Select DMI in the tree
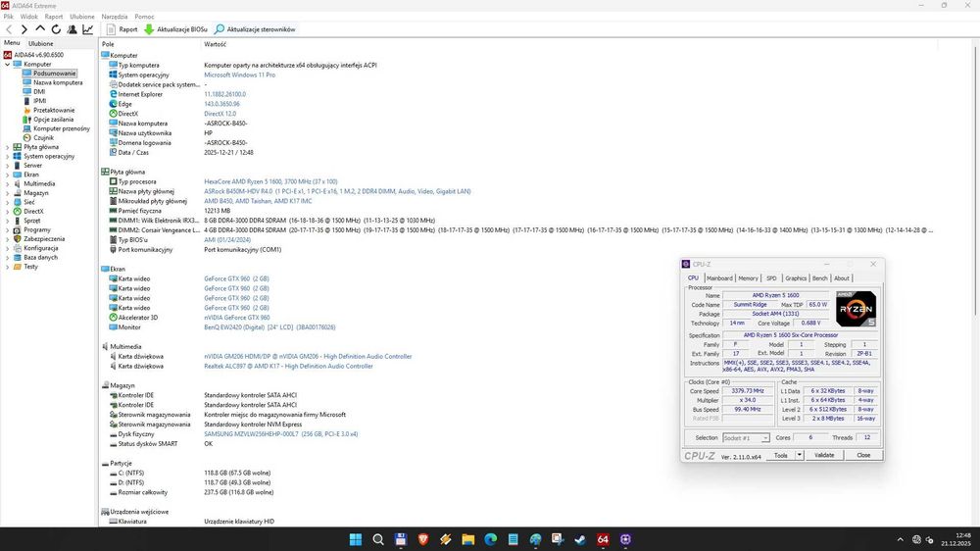Image resolution: width=980 pixels, height=551 pixels. coord(39,91)
